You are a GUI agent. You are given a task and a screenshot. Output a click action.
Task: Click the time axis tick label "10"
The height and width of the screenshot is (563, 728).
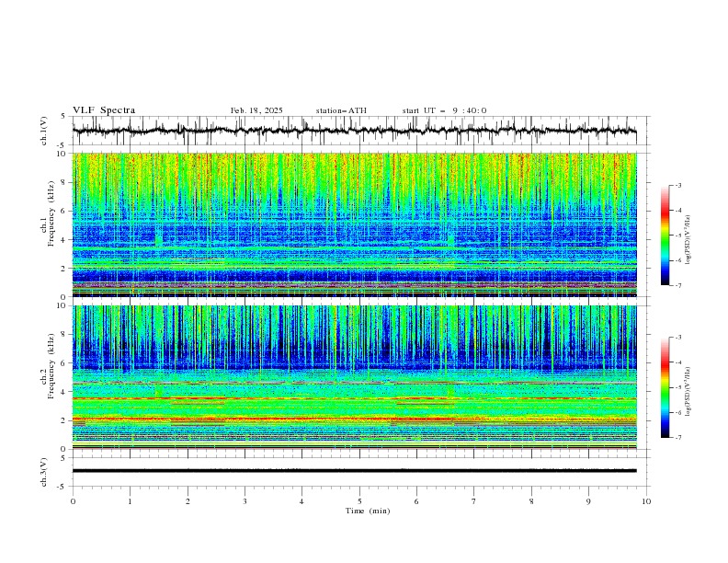tap(646, 501)
